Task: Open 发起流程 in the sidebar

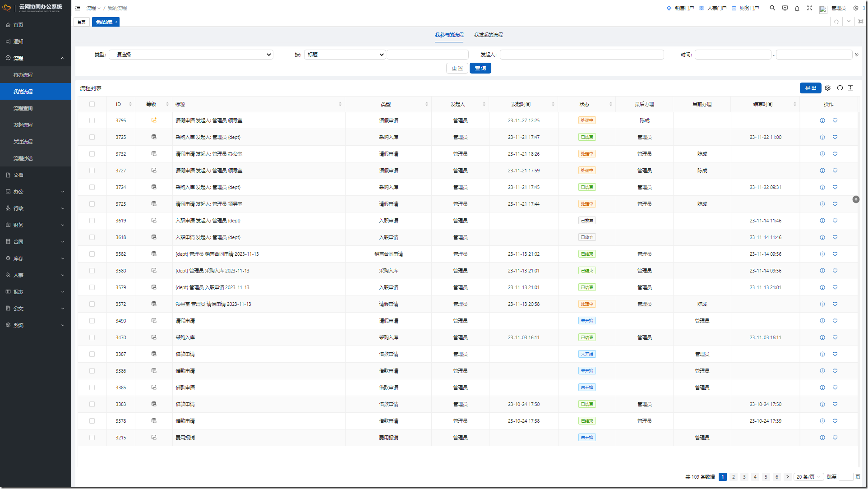Action: tap(36, 125)
